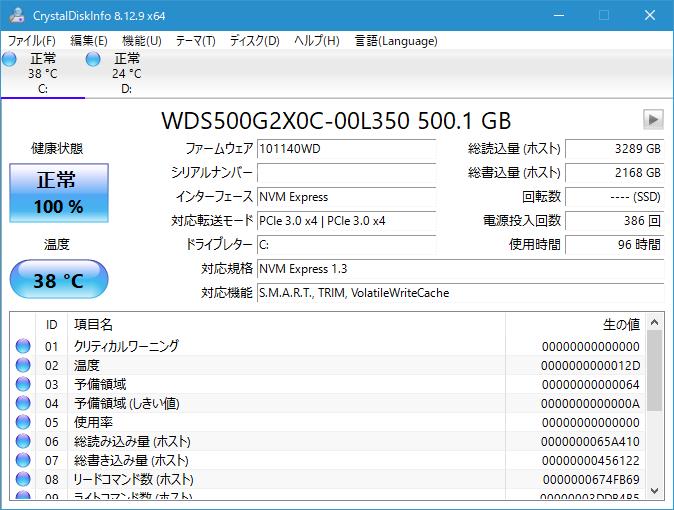Open the ヘルプ(H) menu

coord(317,41)
